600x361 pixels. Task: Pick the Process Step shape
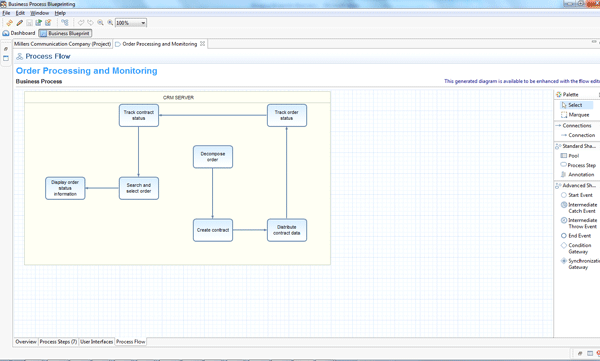(578, 165)
